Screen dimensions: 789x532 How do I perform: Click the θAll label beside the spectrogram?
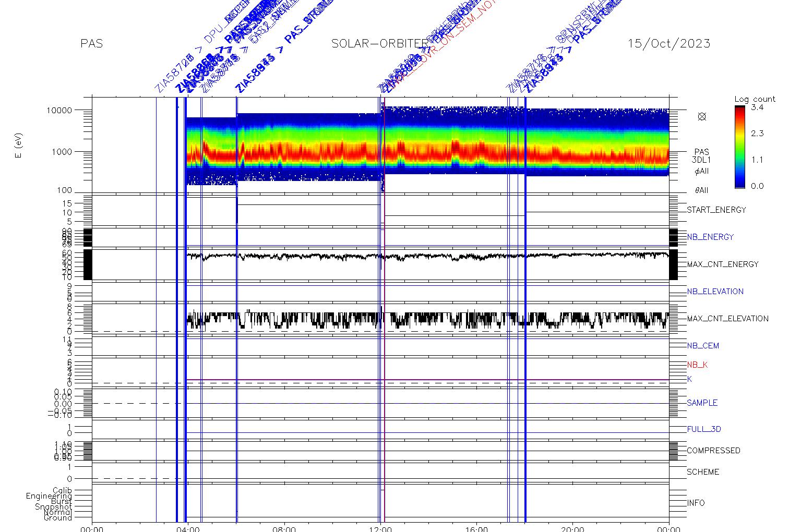(701, 190)
